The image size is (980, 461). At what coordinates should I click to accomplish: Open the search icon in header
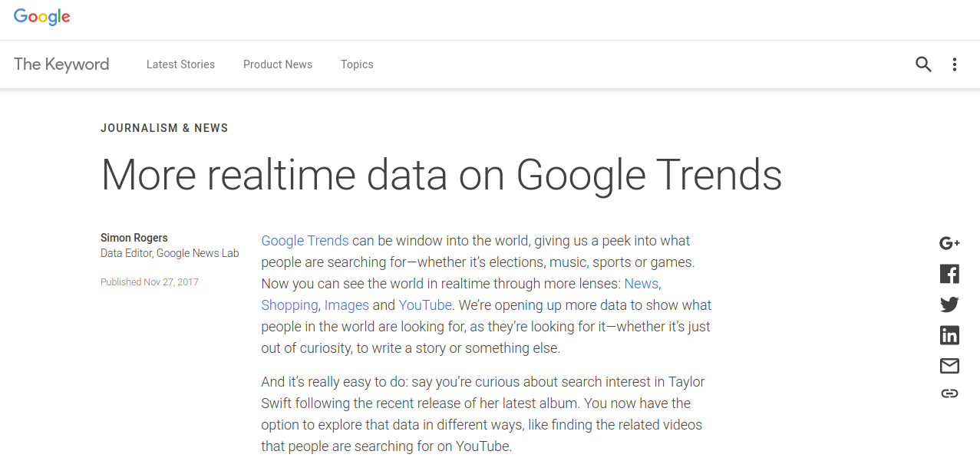point(923,64)
